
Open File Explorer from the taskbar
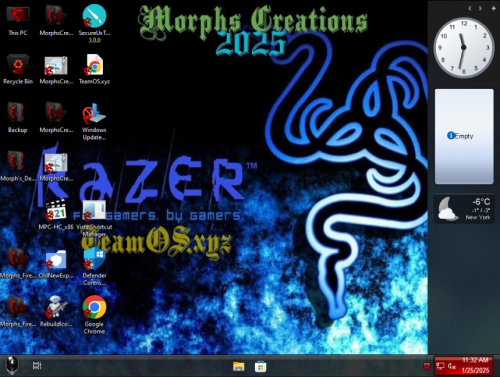pos(239,366)
